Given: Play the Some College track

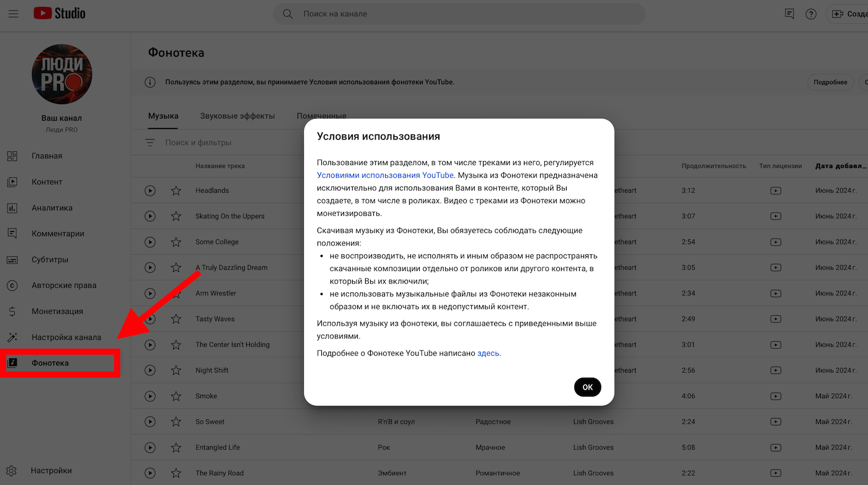Looking at the screenshot, I should pyautogui.click(x=150, y=242).
